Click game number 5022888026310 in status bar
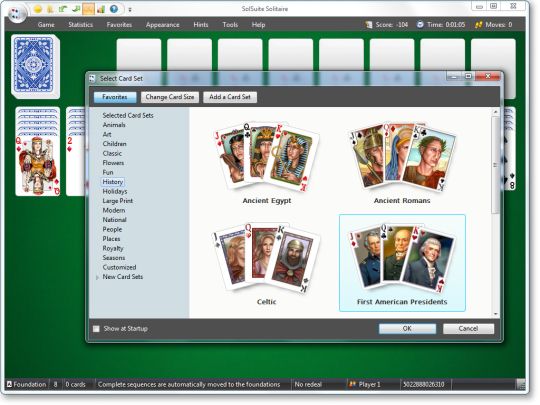Viewport: 540px width, 405px height. pyautogui.click(x=424, y=384)
